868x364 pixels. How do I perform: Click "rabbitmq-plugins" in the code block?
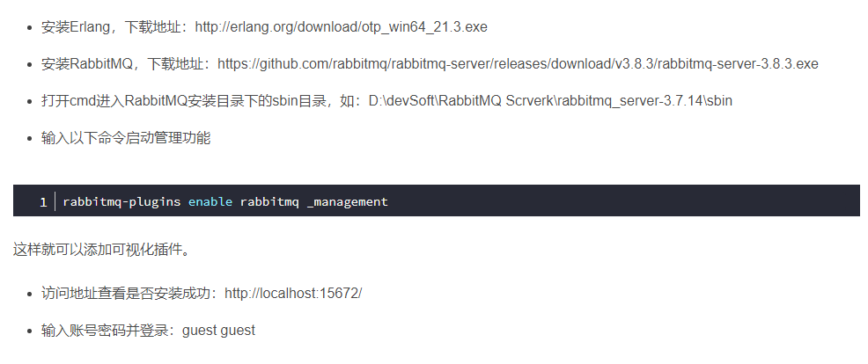121,201
